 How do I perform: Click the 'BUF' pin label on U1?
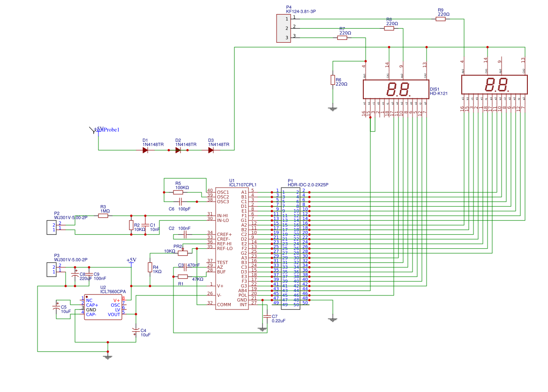[x=221, y=272]
